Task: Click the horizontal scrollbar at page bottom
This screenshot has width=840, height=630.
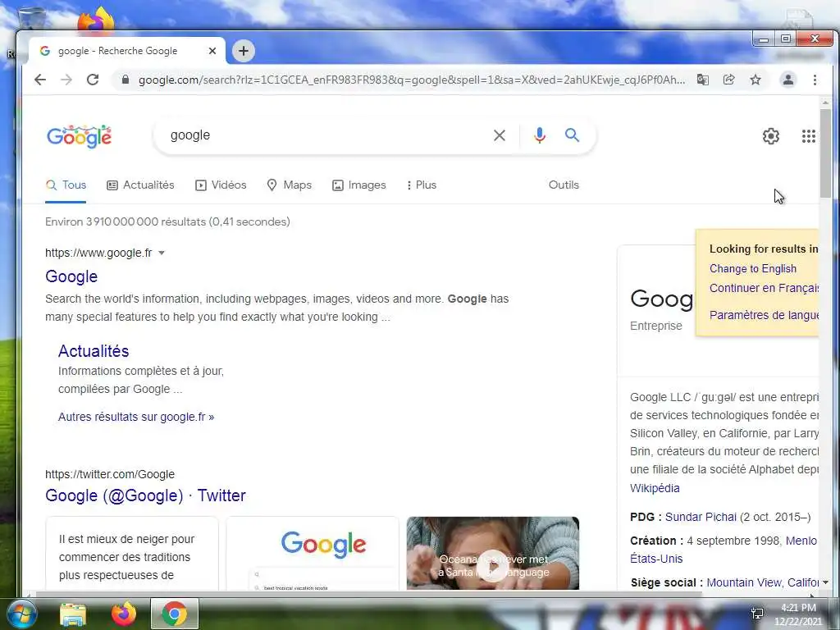Action: 368,594
